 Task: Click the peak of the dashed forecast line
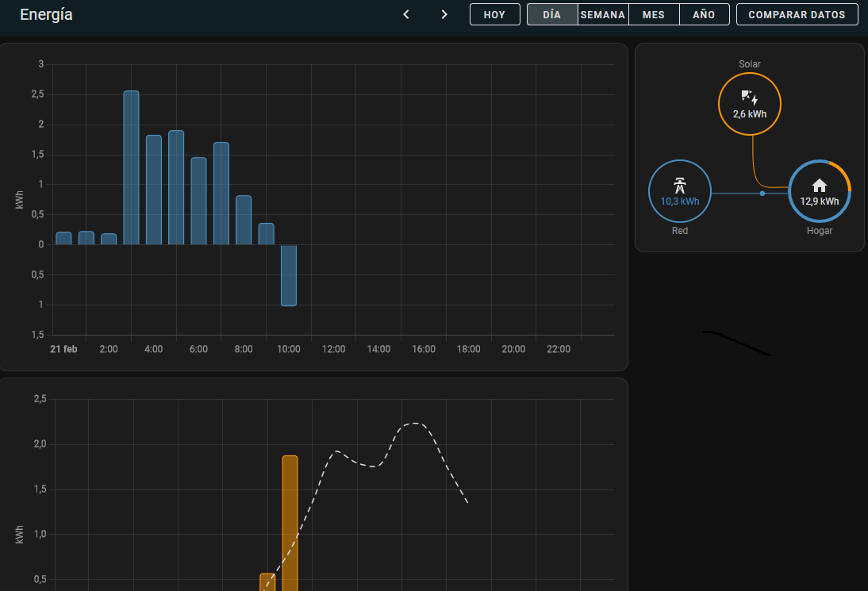(x=416, y=424)
